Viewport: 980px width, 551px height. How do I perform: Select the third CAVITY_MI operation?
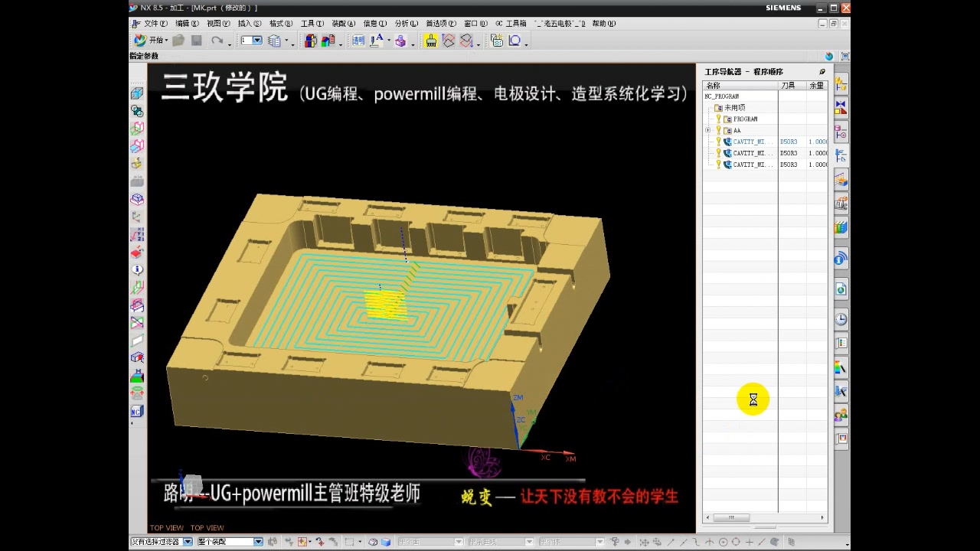[749, 165]
